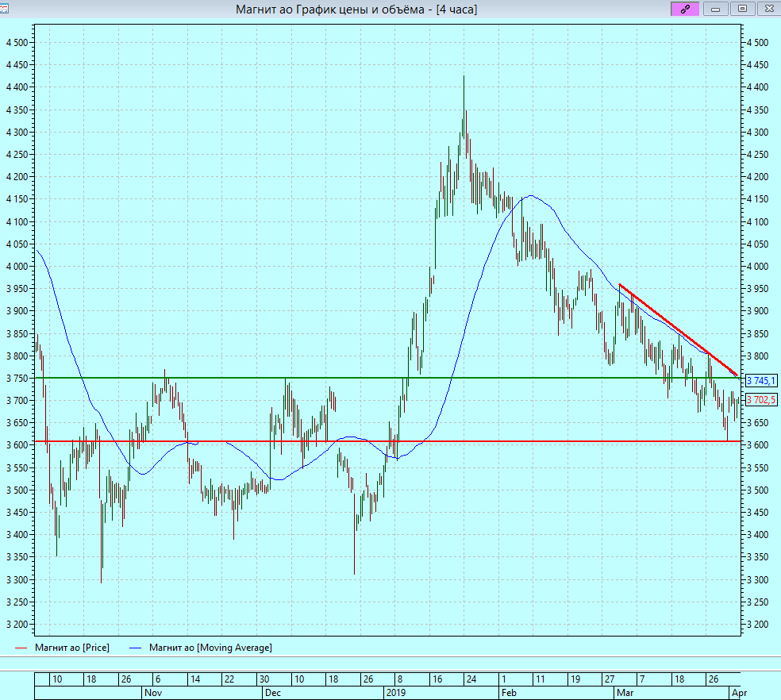This screenshot has width=781, height=700.
Task: Click the Mar month label on time axis
Action: (x=625, y=693)
